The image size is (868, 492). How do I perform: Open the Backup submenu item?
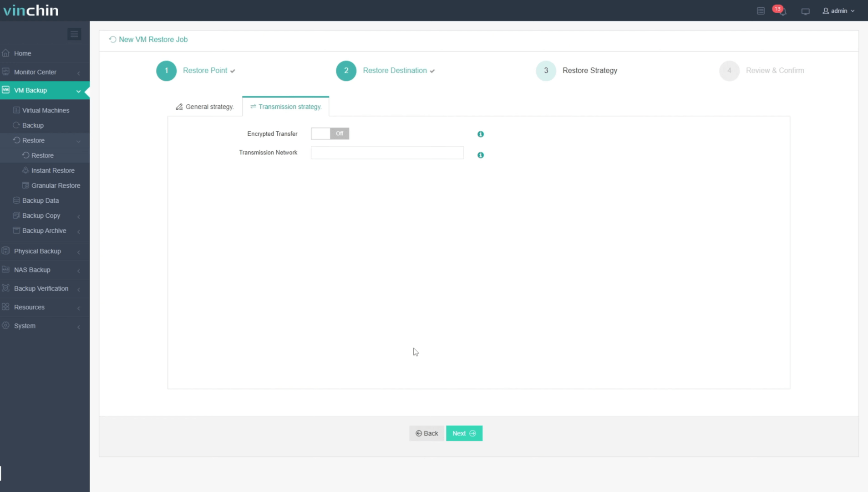[33, 125]
